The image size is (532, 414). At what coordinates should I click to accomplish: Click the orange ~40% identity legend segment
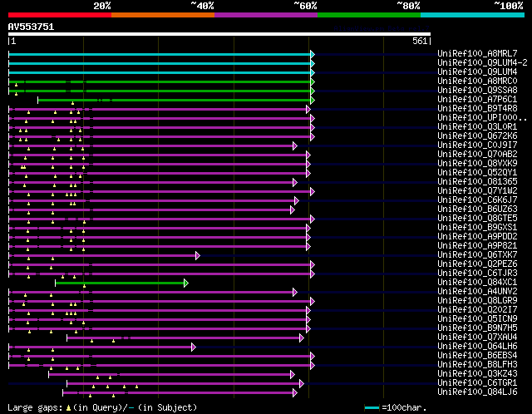[x=163, y=15]
